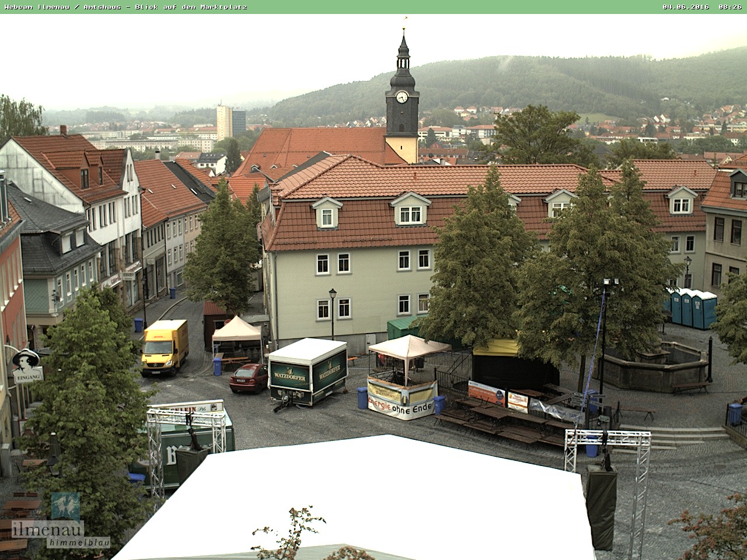Click the EINGANG sign with portrait
This screenshot has width=747, height=560.
click(x=26, y=366)
